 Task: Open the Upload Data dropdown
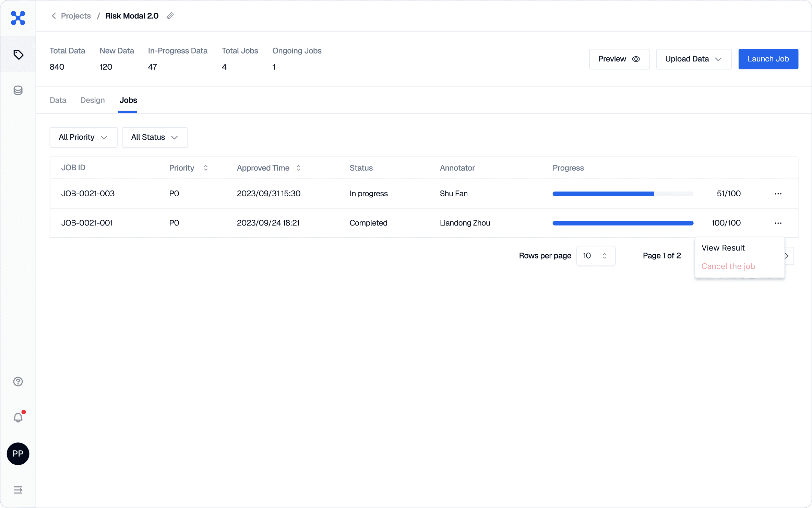694,59
